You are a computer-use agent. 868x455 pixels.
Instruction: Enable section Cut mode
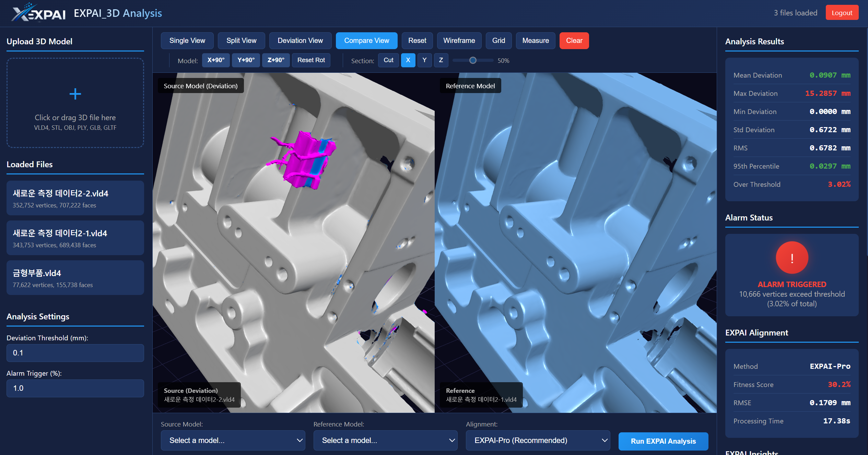pyautogui.click(x=388, y=60)
